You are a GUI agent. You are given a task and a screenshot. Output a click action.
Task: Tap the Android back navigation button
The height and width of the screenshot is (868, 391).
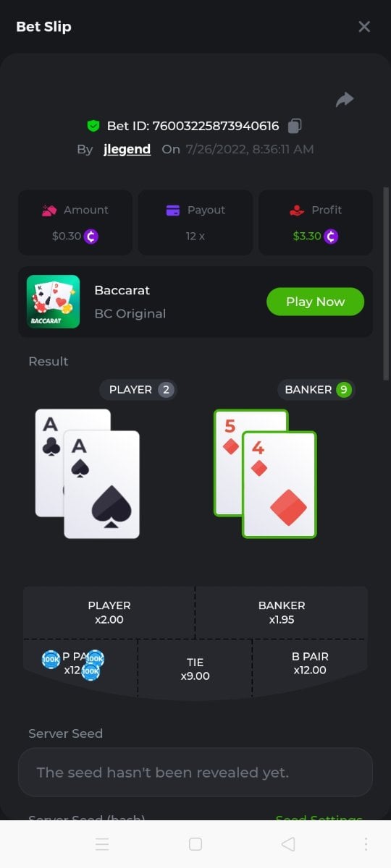click(287, 844)
